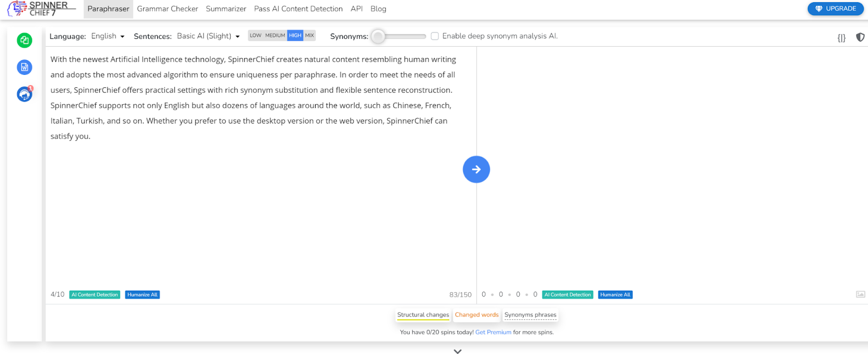
Task: Select the MEDIUM level option
Action: click(275, 36)
